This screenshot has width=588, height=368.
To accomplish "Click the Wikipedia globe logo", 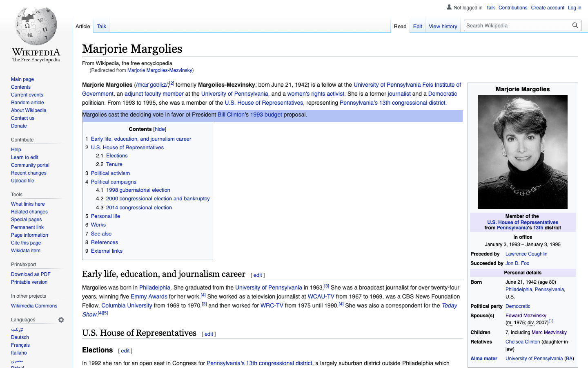I will (36, 27).
